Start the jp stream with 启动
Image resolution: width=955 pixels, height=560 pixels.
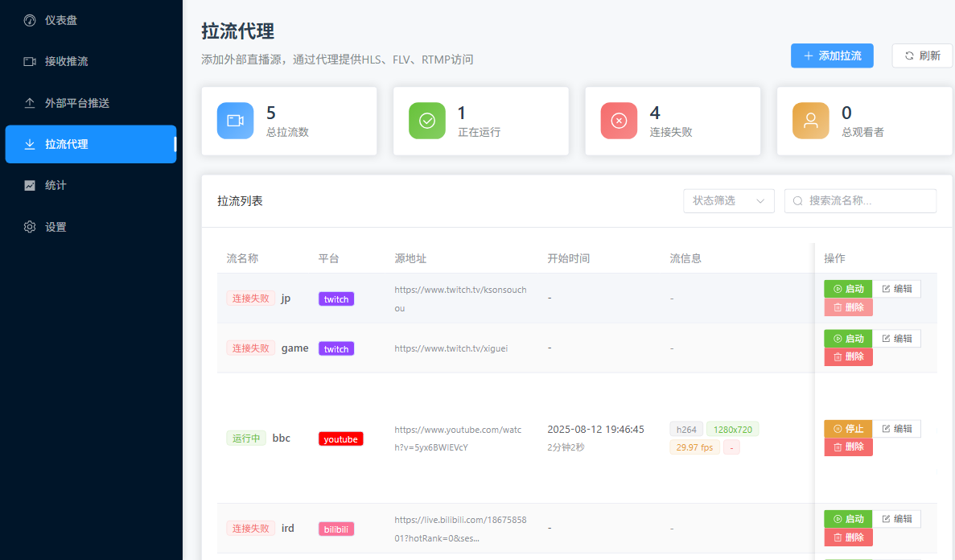click(847, 288)
